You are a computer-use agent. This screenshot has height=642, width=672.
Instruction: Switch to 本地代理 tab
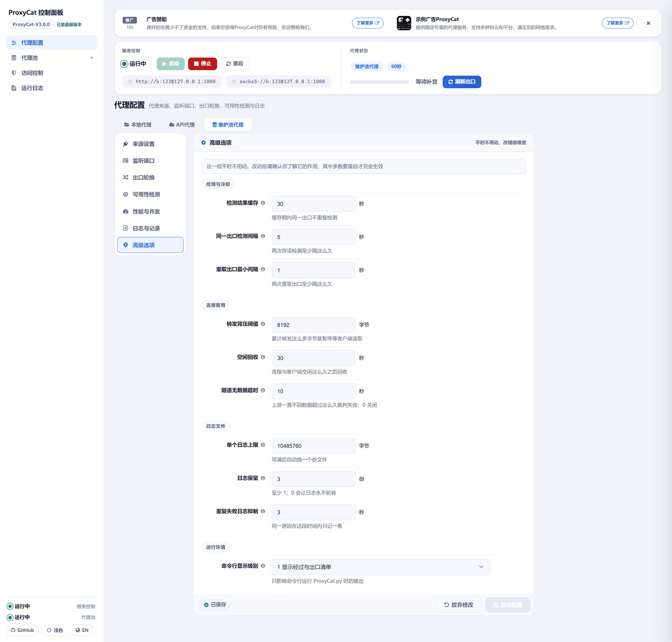(138, 125)
